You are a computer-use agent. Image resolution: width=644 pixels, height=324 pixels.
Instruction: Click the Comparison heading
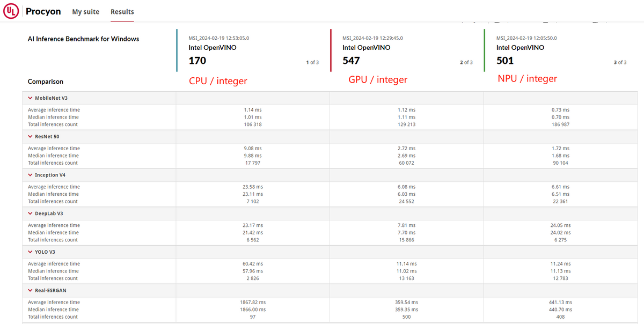click(46, 82)
